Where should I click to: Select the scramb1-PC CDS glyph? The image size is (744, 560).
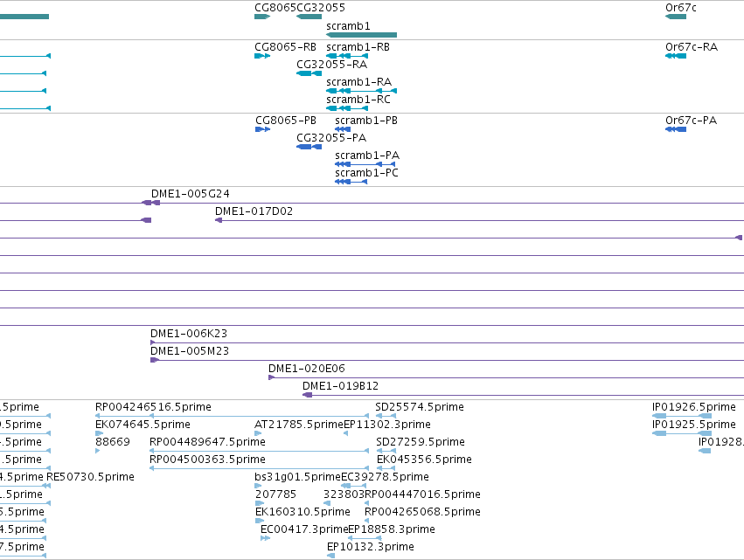351,182
